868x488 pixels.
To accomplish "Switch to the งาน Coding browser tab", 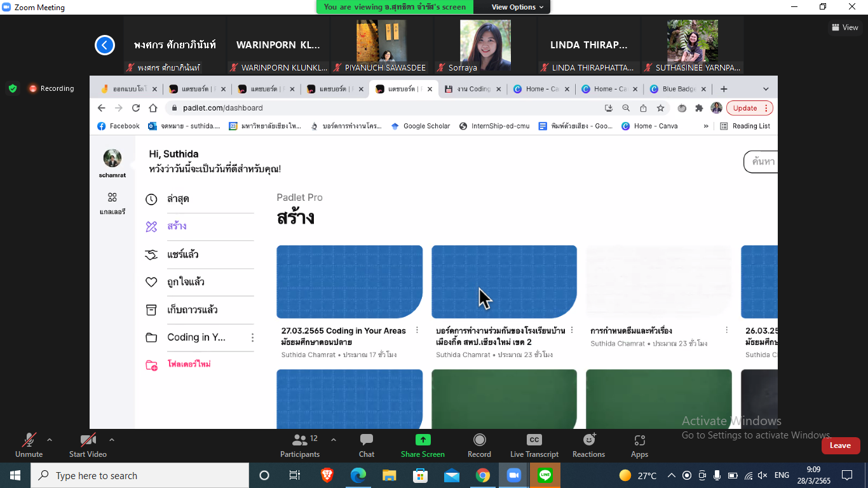I will (472, 89).
